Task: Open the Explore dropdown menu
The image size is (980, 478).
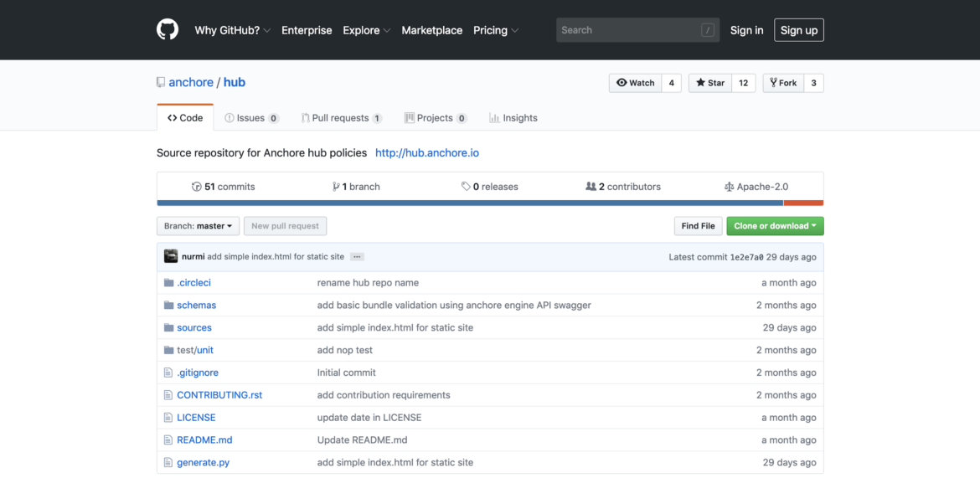Action: point(367,30)
